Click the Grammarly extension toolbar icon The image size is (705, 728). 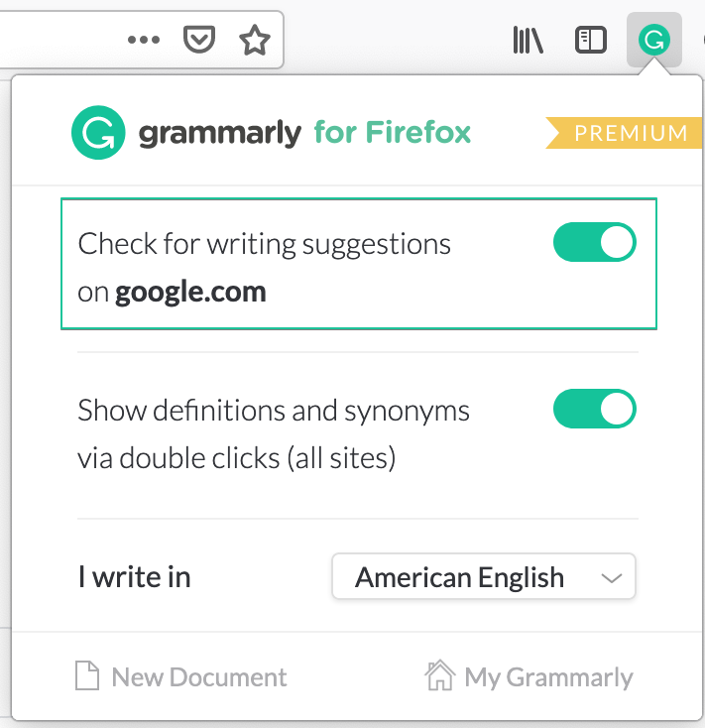[653, 40]
